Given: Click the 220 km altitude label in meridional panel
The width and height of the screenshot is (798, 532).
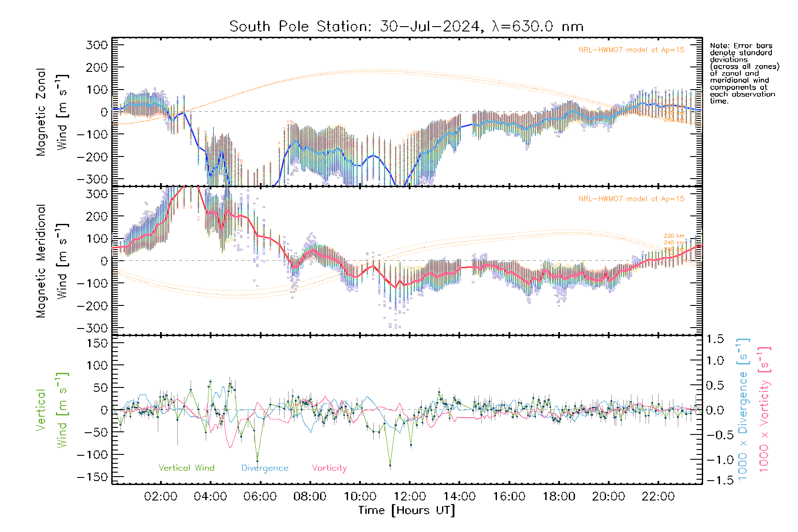Looking at the screenshot, I should pyautogui.click(x=674, y=236).
